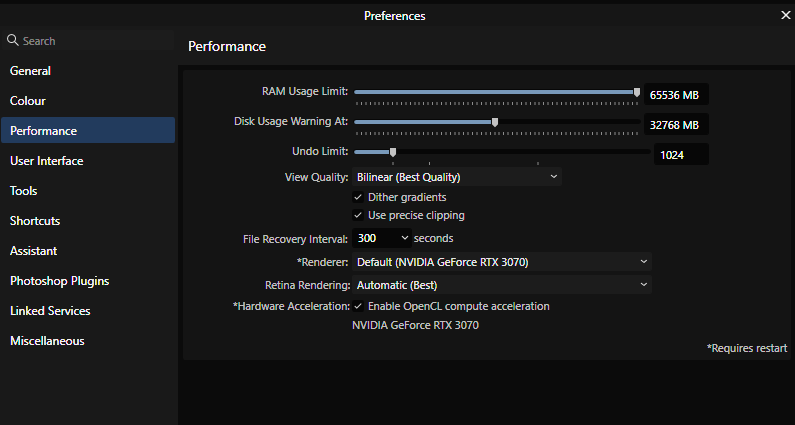795x425 pixels.
Task: Click the RAM Usage Limit slider handle
Action: click(637, 92)
